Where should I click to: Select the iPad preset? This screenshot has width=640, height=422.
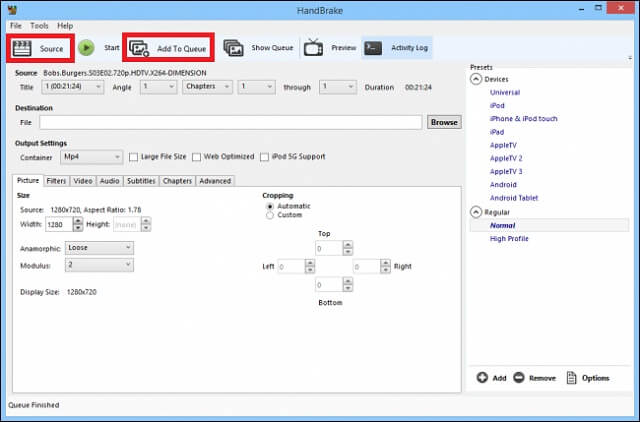pyautogui.click(x=497, y=132)
